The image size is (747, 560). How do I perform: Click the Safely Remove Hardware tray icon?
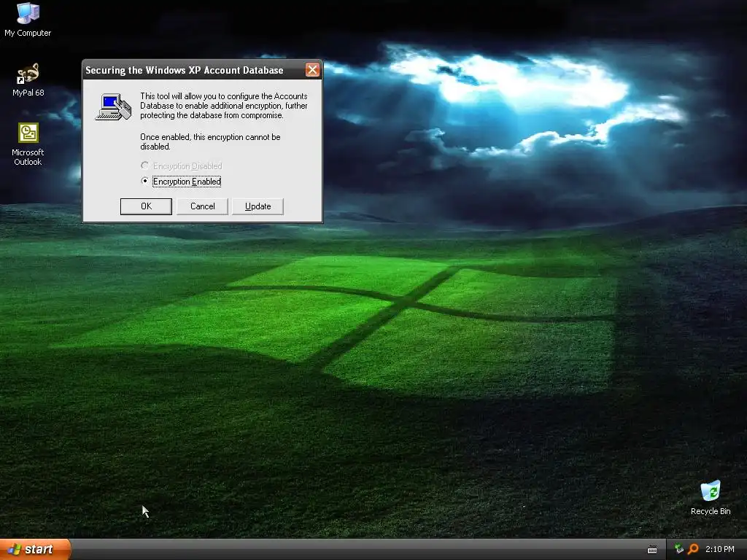point(679,549)
